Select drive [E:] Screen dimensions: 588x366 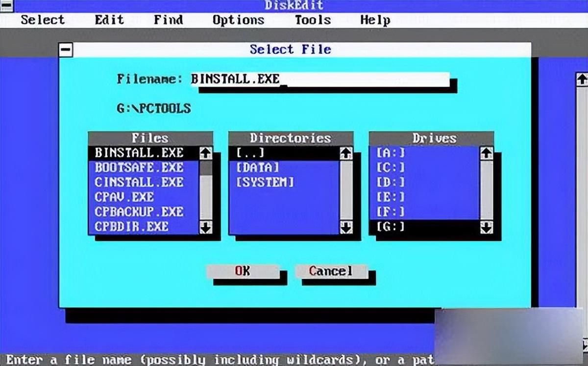424,197
